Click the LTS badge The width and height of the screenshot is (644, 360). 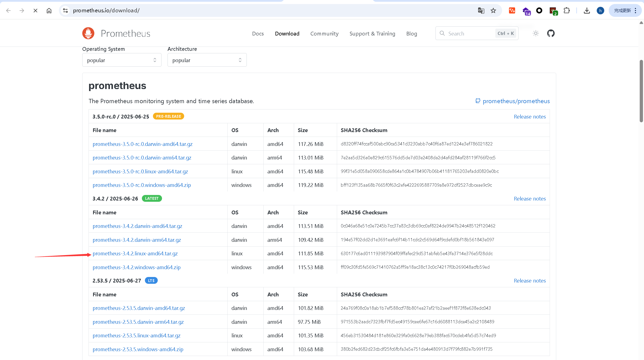click(x=151, y=281)
